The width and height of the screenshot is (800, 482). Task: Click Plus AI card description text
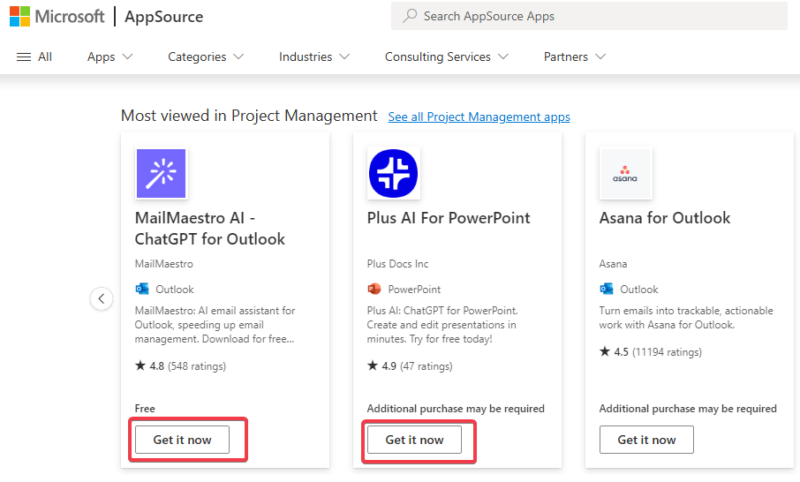coord(442,325)
